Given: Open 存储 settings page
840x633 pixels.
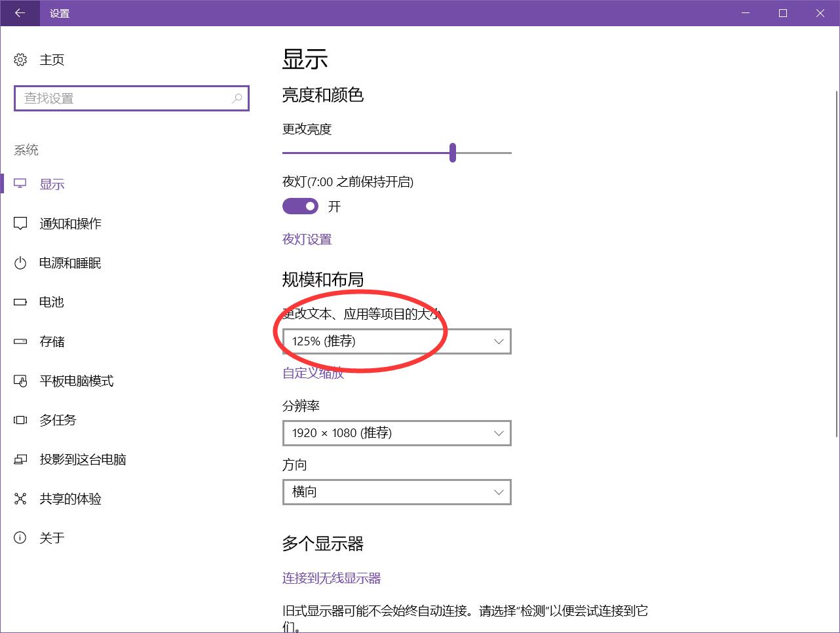Looking at the screenshot, I should click(52, 341).
